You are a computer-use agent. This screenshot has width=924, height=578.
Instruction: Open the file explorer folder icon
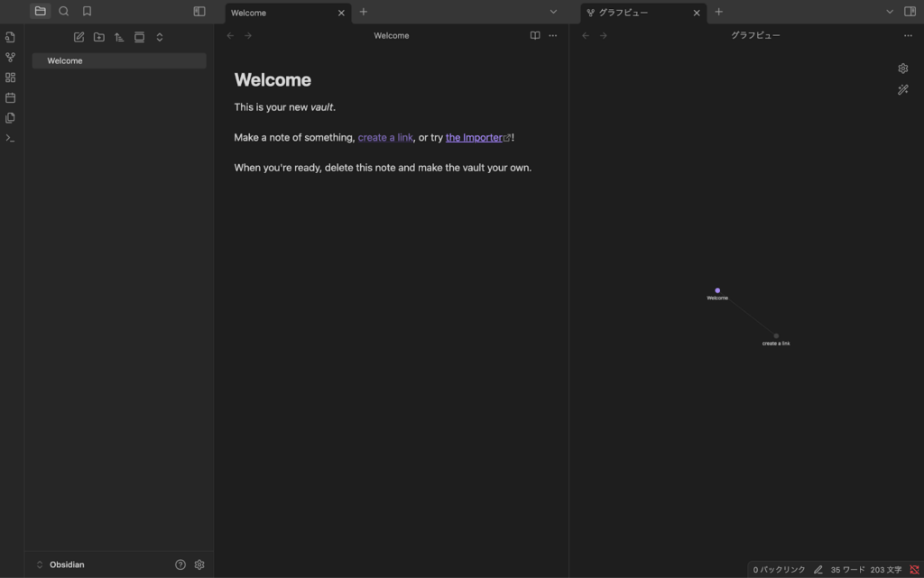(40, 11)
